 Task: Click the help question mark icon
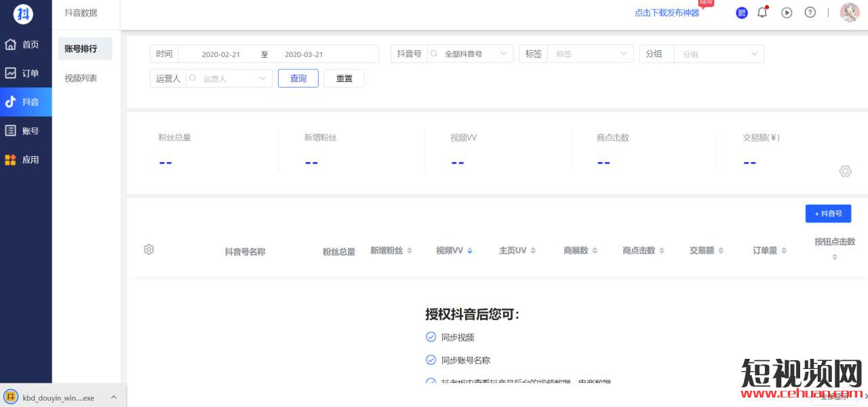pyautogui.click(x=810, y=12)
